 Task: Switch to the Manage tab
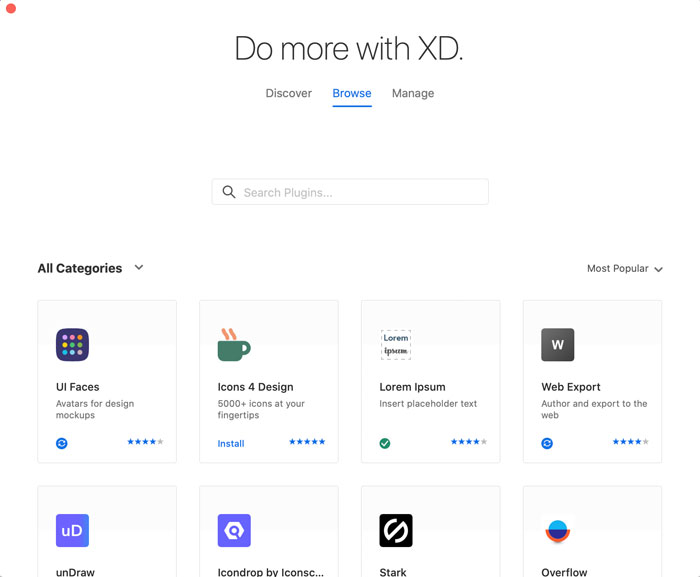413,93
